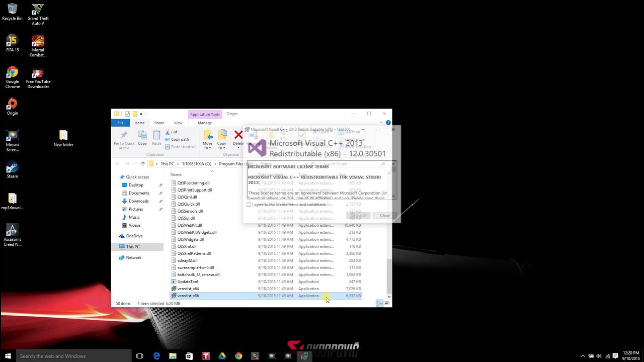This screenshot has height=362, width=644.
Task: Switch to the View ribbon tab
Action: (178, 123)
